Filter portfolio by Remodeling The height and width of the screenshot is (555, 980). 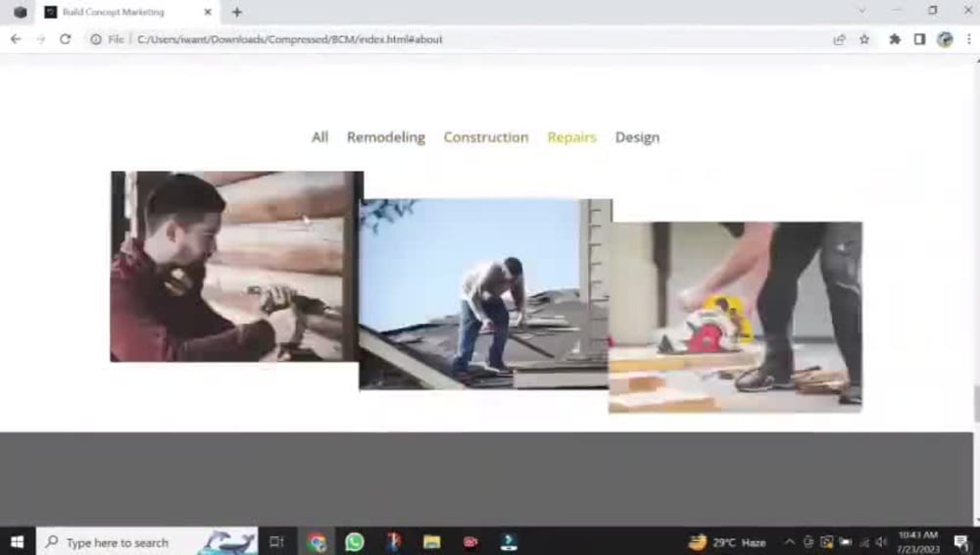385,137
